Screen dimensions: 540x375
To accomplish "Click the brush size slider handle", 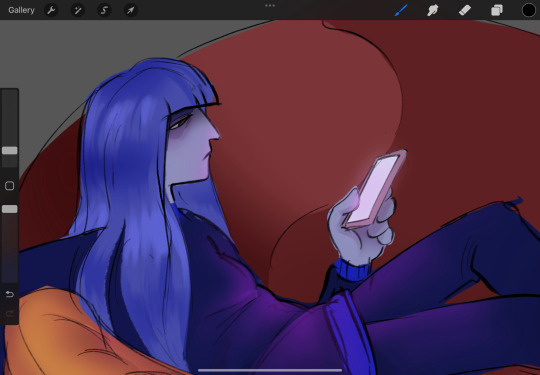I will tap(10, 150).
